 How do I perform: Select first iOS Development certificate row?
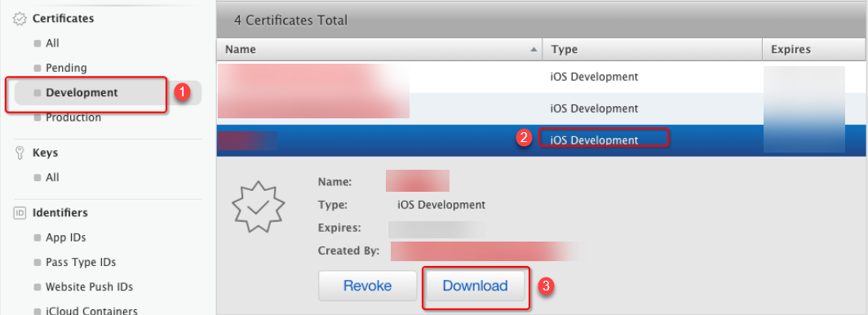[x=541, y=77]
